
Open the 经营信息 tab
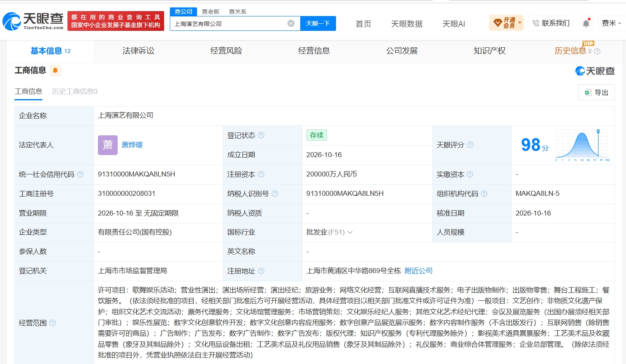(314, 51)
